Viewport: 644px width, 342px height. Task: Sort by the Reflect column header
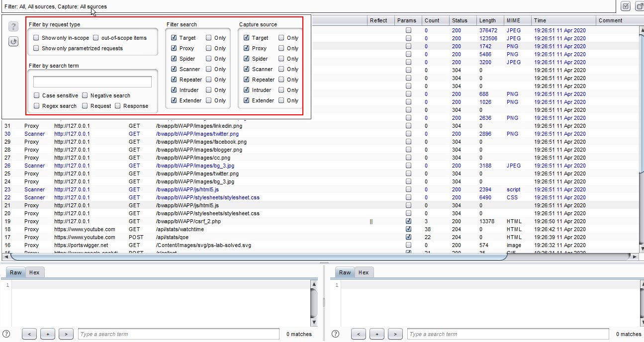coord(380,20)
